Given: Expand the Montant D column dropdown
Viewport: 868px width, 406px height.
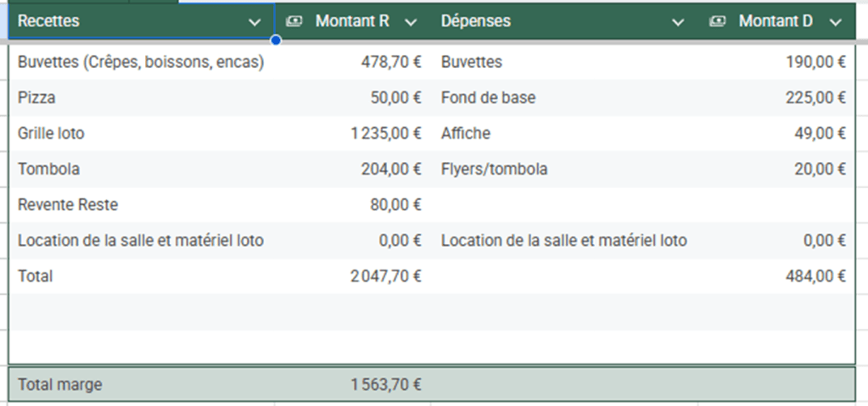Looking at the screenshot, I should (x=836, y=23).
